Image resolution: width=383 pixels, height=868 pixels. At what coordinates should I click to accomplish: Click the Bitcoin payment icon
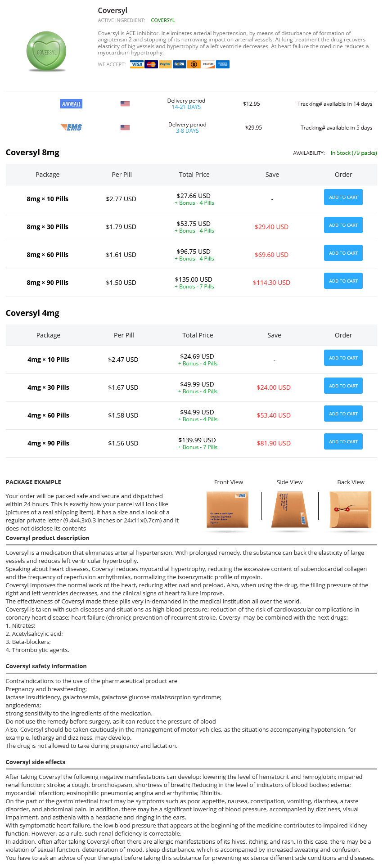(194, 64)
